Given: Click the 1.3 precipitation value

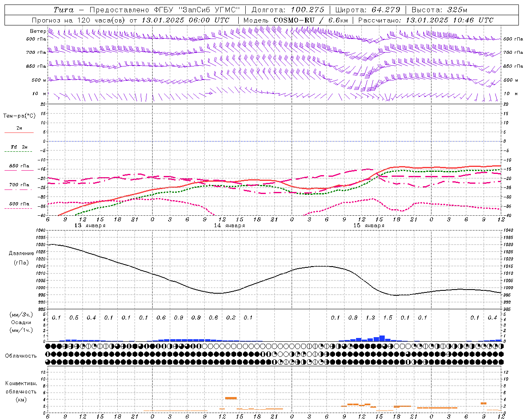Looking at the screenshot, I should click(370, 318).
